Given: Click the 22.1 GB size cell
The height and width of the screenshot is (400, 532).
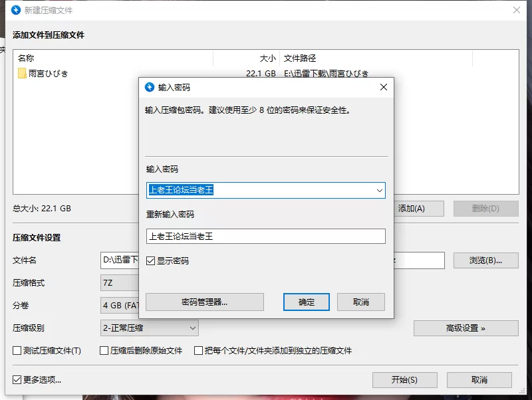Looking at the screenshot, I should pos(261,74).
